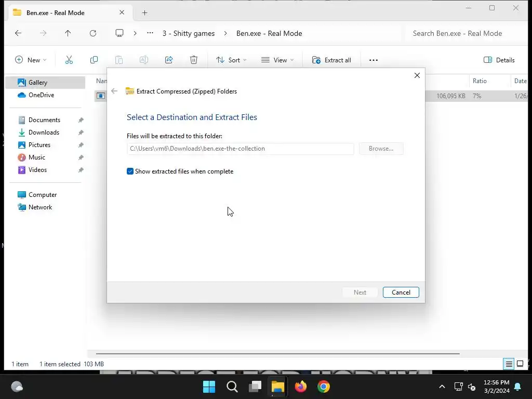Show hidden system tray icons
The height and width of the screenshot is (399, 532).
[442, 387]
